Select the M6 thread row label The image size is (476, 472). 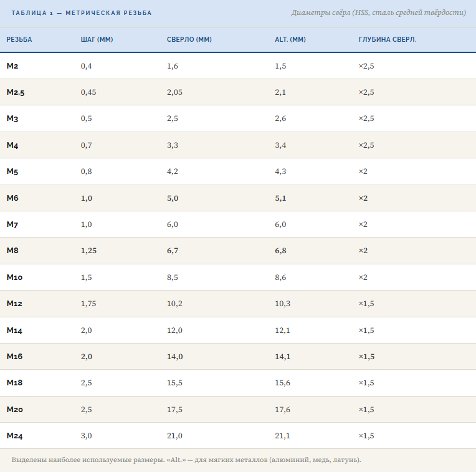pyautogui.click(x=12, y=198)
